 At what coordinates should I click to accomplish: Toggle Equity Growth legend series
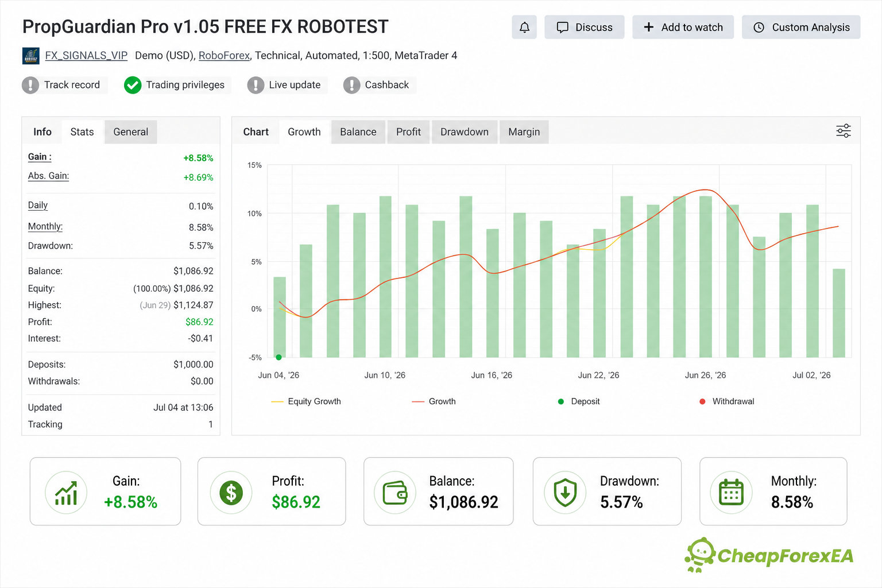pyautogui.click(x=306, y=401)
